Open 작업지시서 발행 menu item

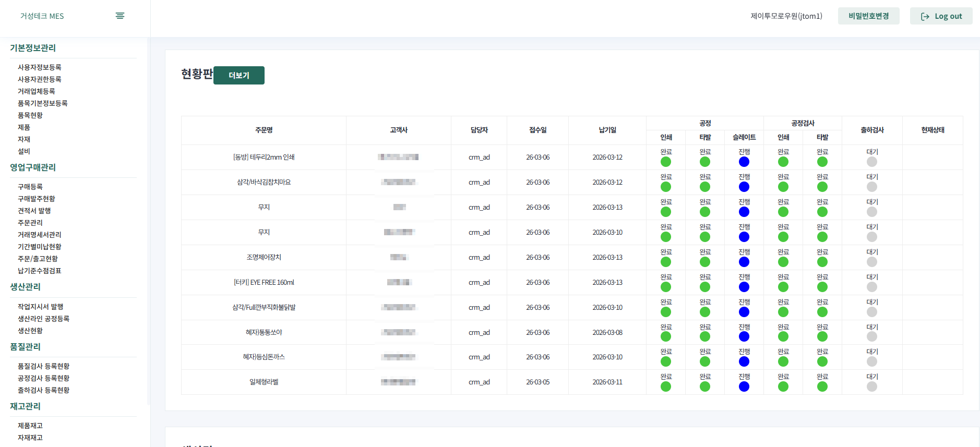tap(41, 307)
